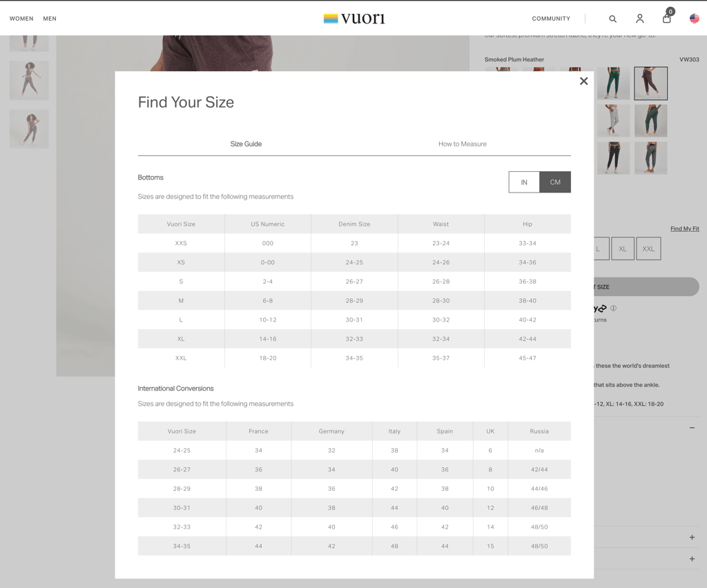707x588 pixels.
Task: Click the info icon beside payment option
Action: tap(613, 308)
